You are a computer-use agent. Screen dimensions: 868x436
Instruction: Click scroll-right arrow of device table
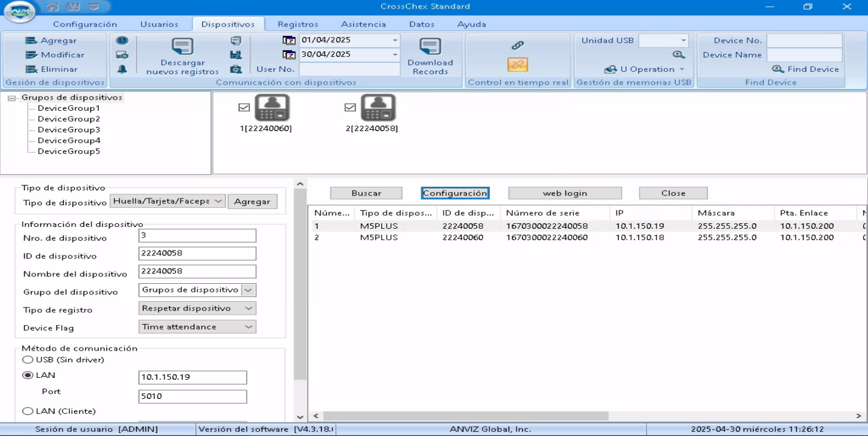[859, 416]
